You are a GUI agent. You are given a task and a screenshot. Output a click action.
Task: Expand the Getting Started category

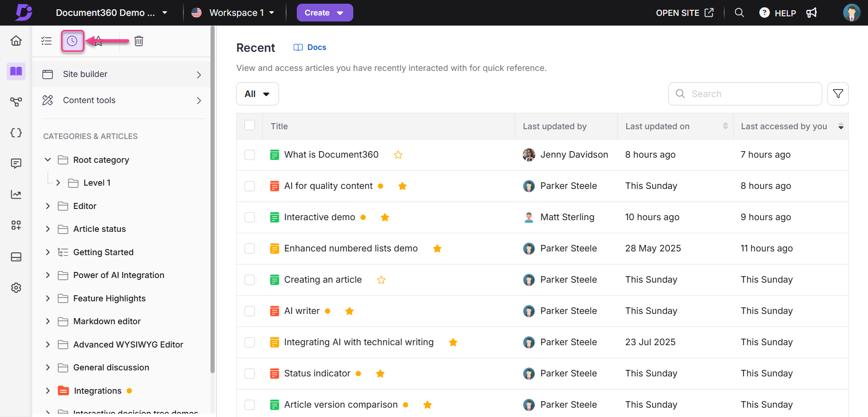(48, 252)
